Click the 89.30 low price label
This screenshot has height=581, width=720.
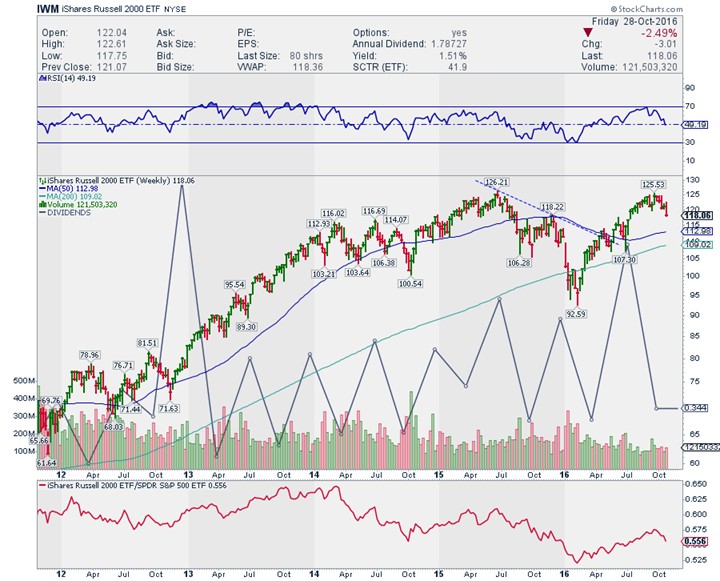click(247, 327)
